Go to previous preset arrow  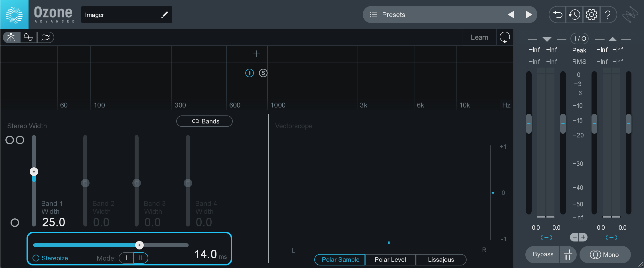511,15
